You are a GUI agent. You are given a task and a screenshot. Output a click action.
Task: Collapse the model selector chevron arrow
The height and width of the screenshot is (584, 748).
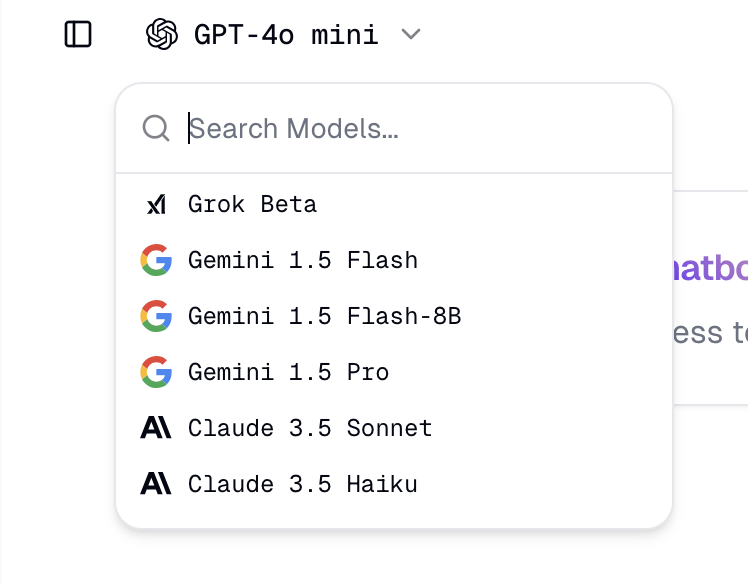[x=410, y=35]
